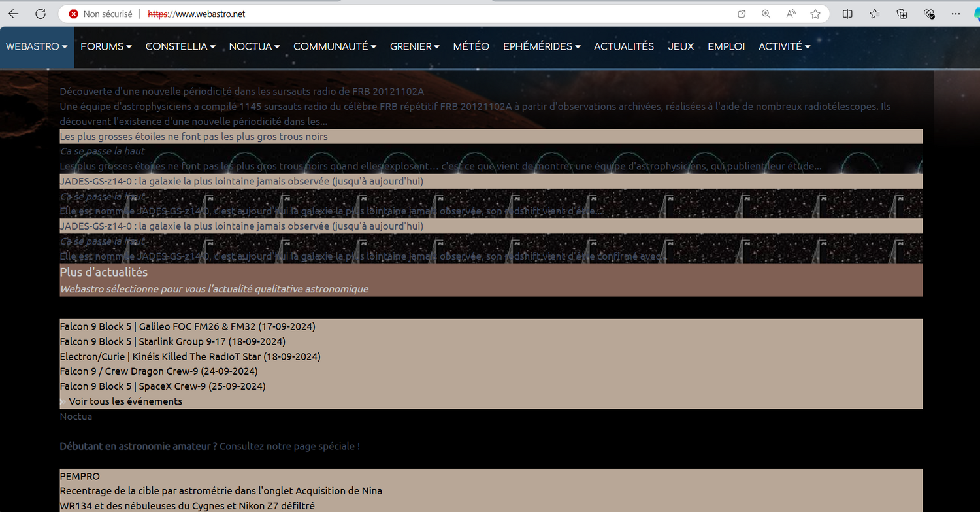Viewport: 980px width, 512px height.
Task: Select Starlink Group 9-17 launch event
Action: [x=172, y=341]
